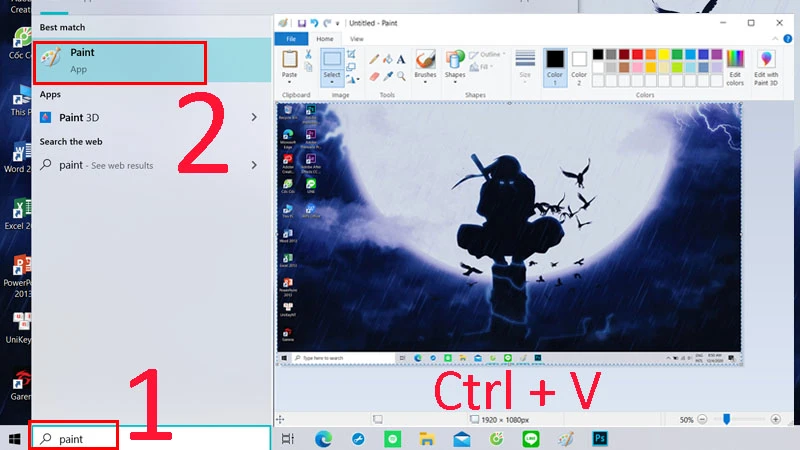Switch to the View ribbon tab
This screenshot has width=800, height=450.
(355, 39)
